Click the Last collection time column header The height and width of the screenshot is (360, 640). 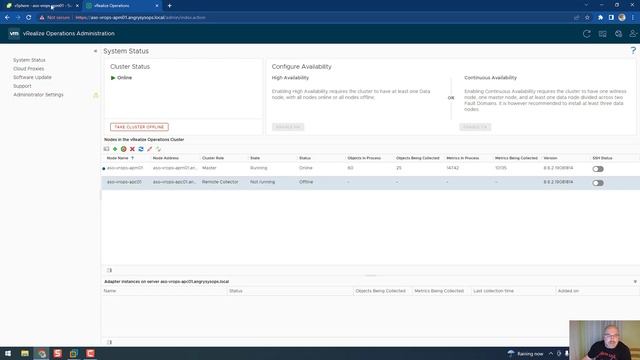[x=493, y=291]
